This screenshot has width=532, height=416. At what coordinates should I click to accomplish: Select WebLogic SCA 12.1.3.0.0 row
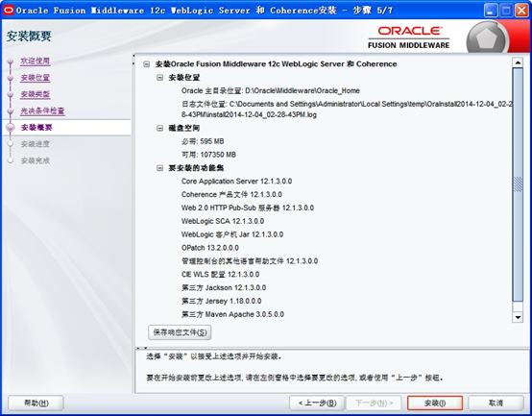(223, 221)
